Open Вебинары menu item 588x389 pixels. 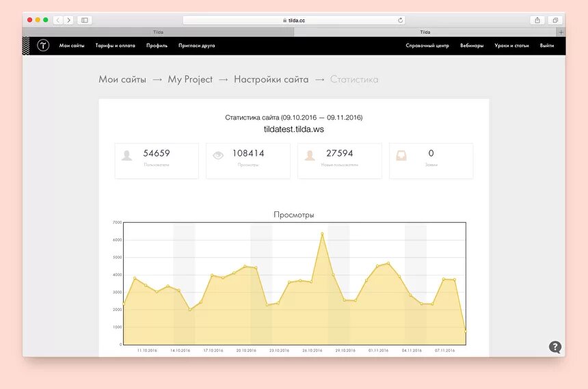472,45
